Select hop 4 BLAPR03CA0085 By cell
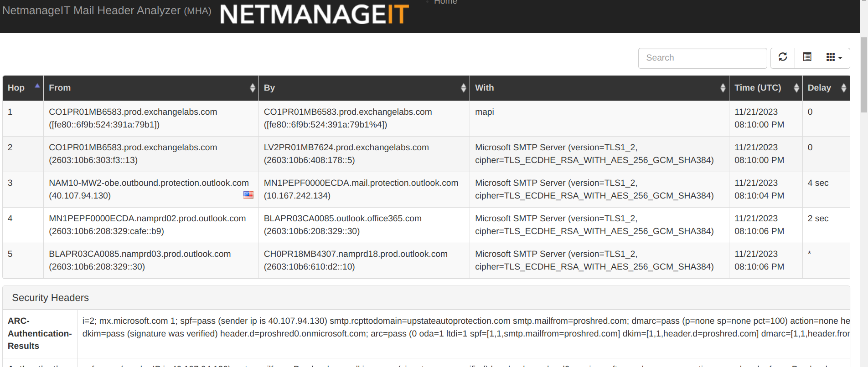Image resolution: width=868 pixels, height=367 pixels. point(342,219)
